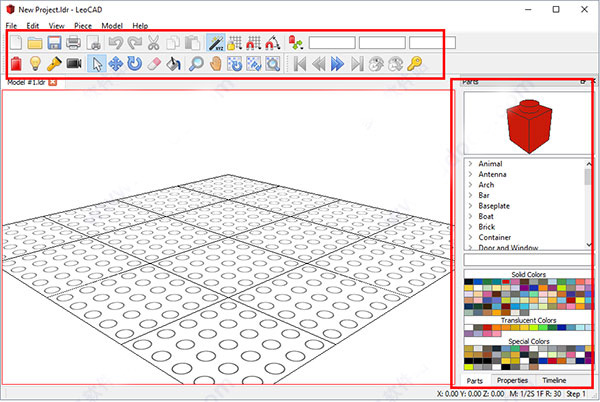Click the Play next step button

(337, 64)
